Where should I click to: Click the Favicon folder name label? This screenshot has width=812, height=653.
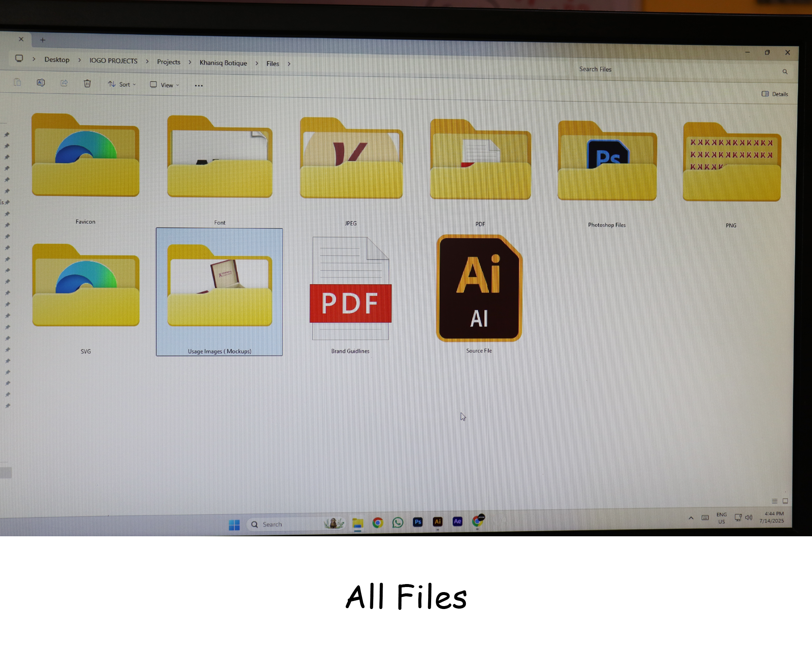(x=85, y=222)
